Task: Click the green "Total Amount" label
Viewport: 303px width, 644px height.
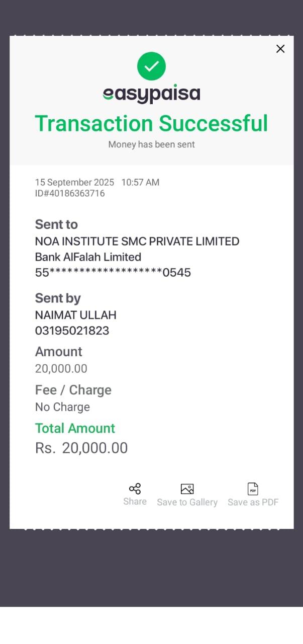Action: 75,428
